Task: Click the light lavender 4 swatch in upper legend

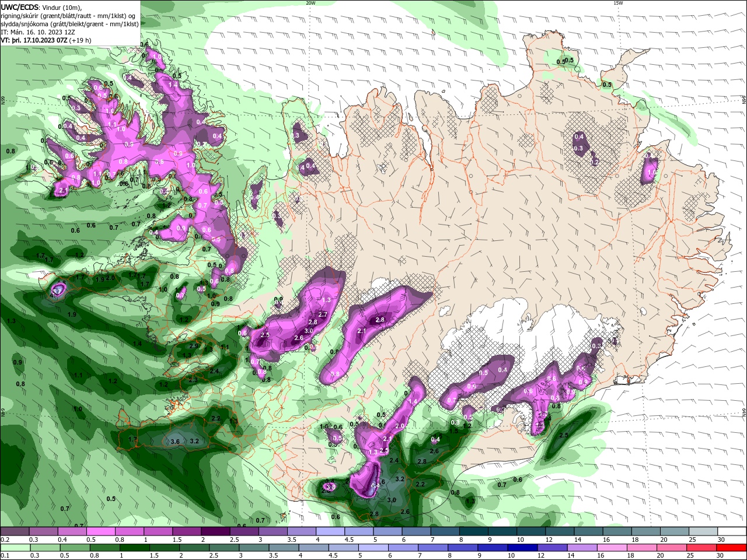Action: [x=330, y=531]
